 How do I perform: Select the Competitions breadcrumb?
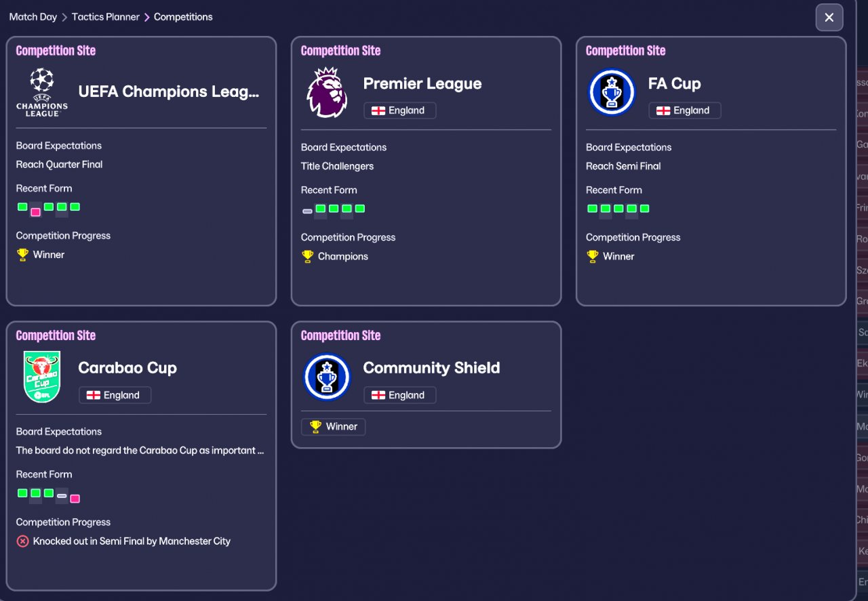click(183, 17)
